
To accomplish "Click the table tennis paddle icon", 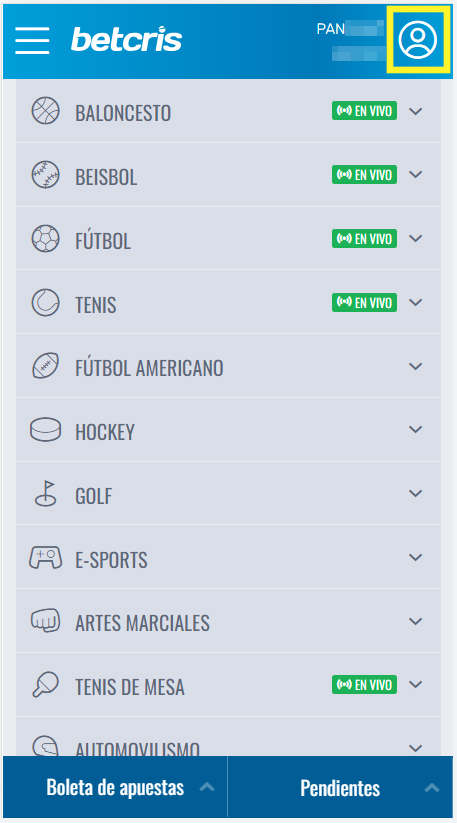I will (x=46, y=685).
